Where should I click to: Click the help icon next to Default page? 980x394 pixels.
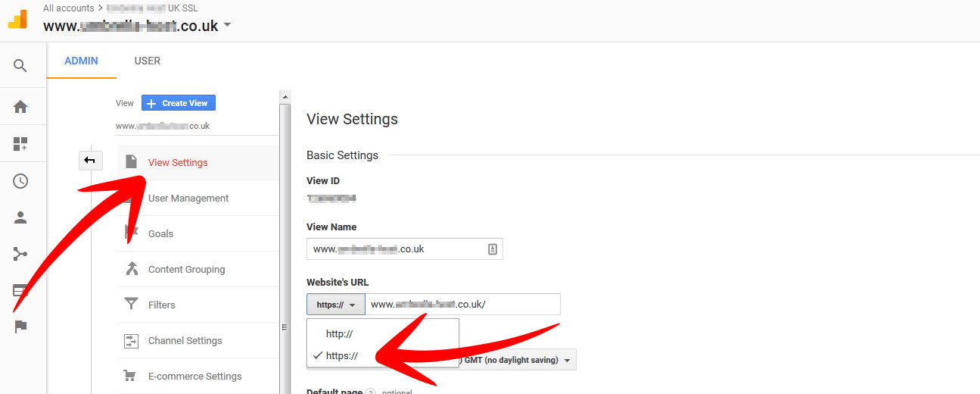coord(371,392)
